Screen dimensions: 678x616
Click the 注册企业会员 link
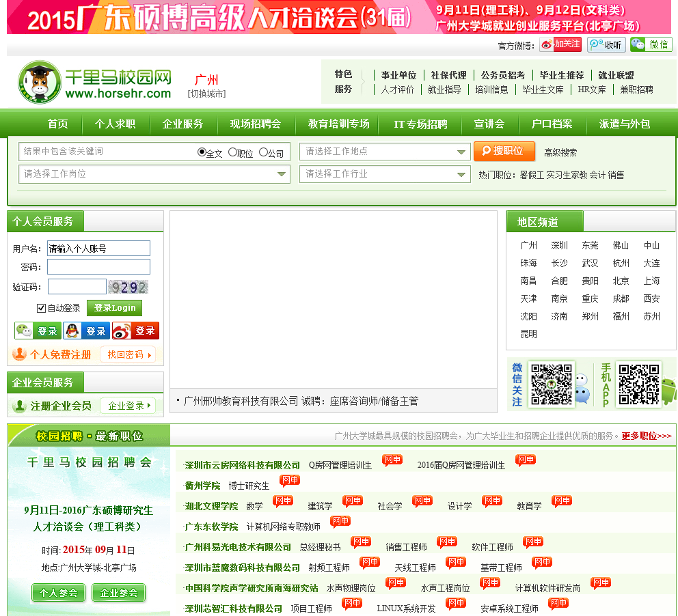[x=61, y=406]
